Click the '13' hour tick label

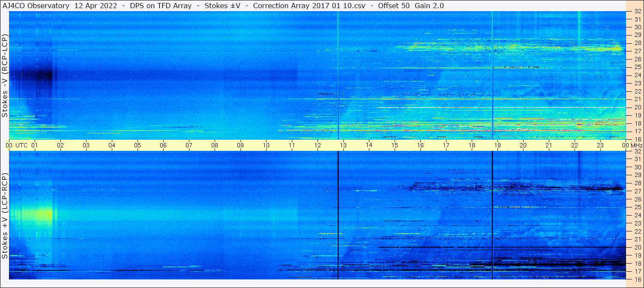pyautogui.click(x=343, y=146)
